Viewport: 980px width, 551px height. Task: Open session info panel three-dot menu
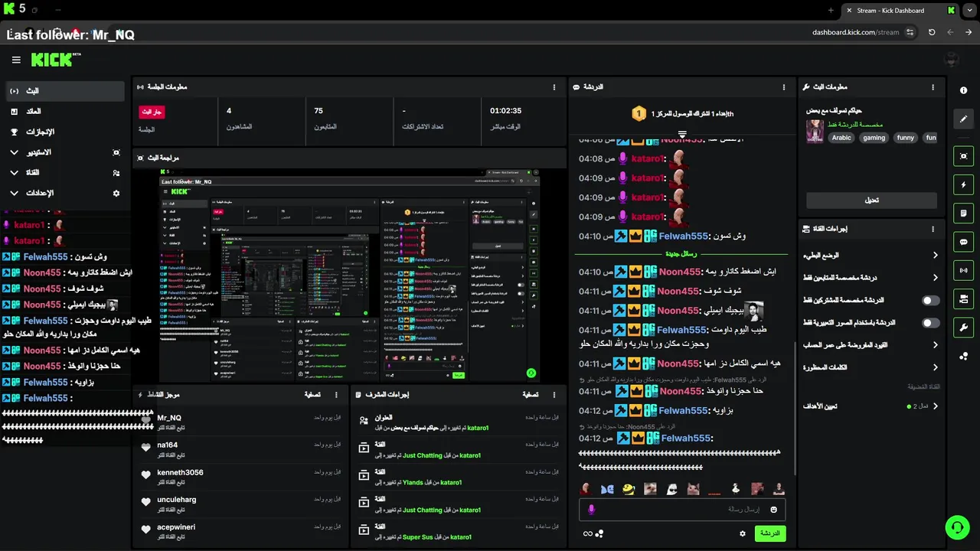pyautogui.click(x=554, y=87)
